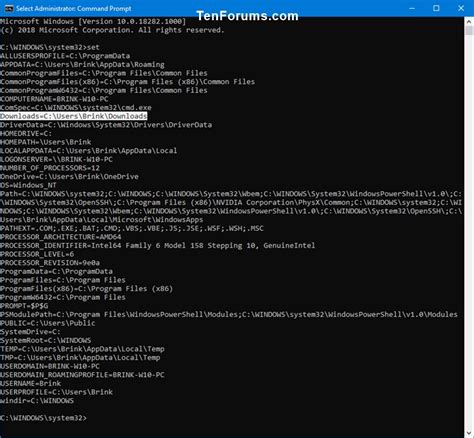Click the ProgramFiles(x86) line
Image resolution: width=474 pixels, height=438 pixels.
click(x=87, y=289)
